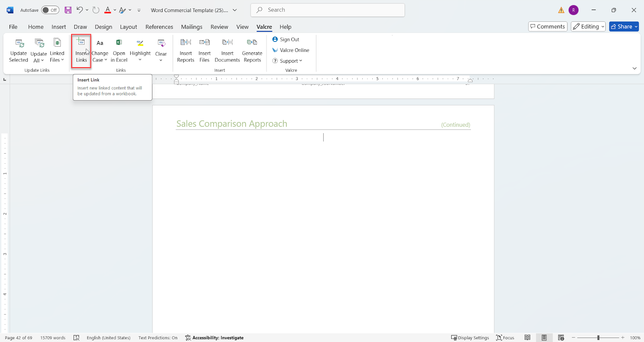The image size is (644, 342).
Task: Click Page 42 of 69 indicator
Action: tap(19, 338)
